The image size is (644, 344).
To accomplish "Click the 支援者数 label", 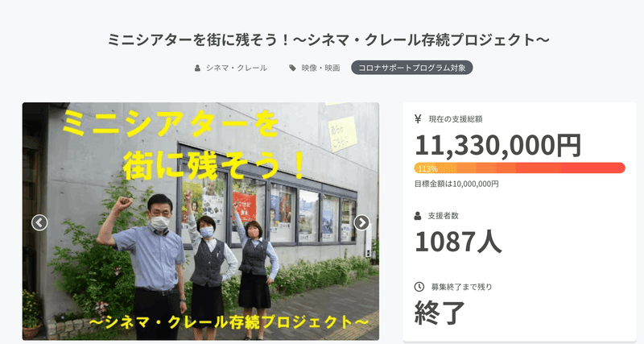I will coord(444,216).
